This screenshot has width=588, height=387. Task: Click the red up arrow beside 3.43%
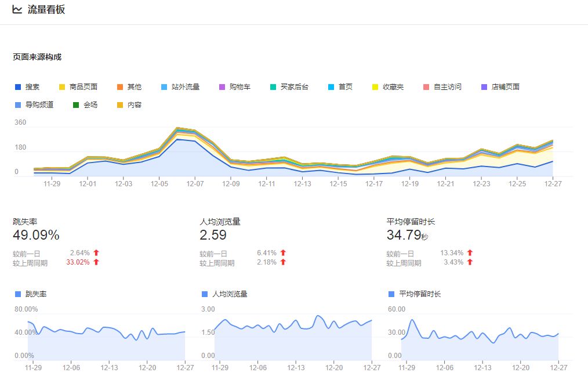[470, 262]
